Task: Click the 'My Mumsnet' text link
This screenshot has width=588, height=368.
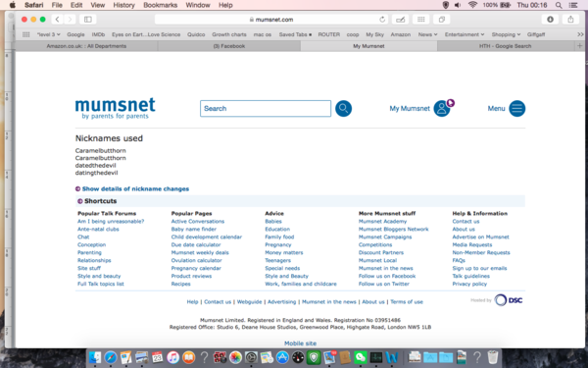Action: pos(410,109)
